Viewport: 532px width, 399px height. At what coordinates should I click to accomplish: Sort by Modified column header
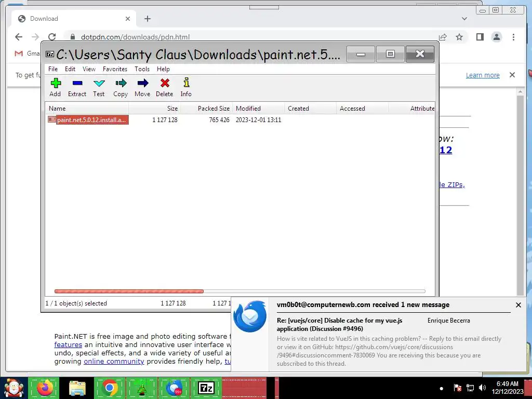tap(259, 109)
